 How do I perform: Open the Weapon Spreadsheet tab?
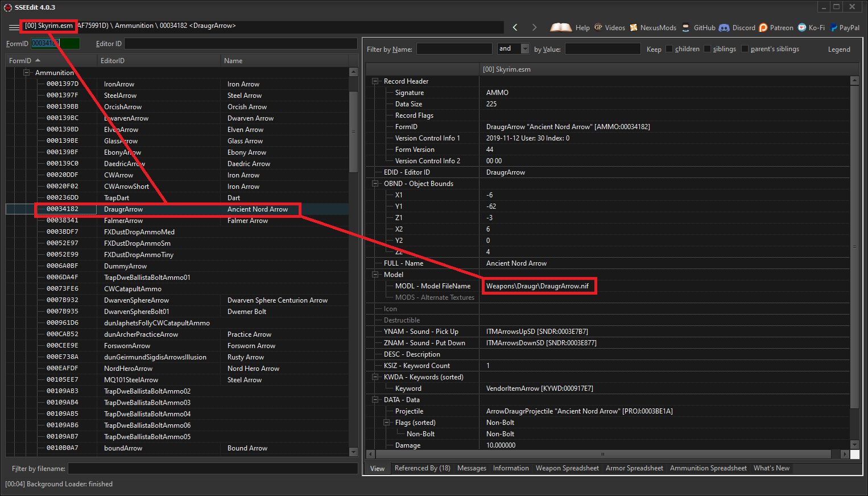[x=567, y=468]
